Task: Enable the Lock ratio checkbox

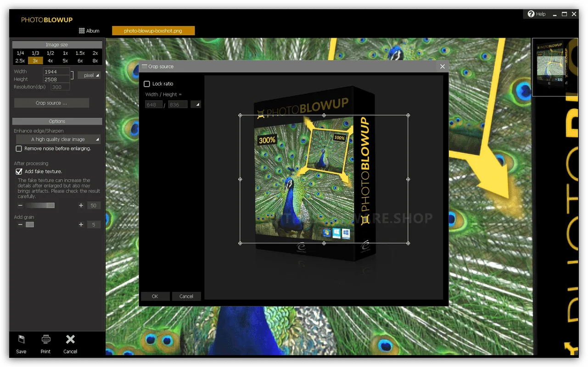Action: [147, 84]
